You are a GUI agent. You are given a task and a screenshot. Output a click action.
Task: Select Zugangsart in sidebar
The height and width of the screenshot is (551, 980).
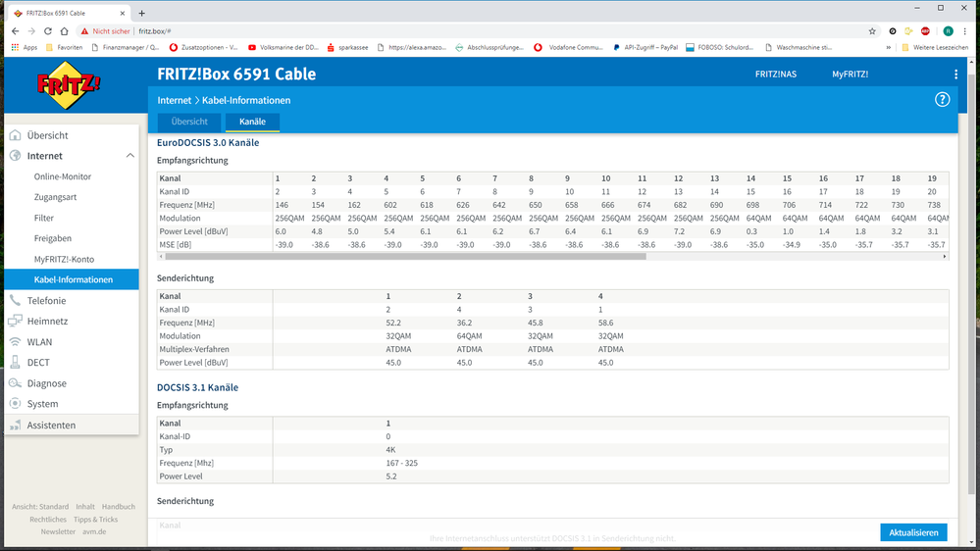(55, 197)
